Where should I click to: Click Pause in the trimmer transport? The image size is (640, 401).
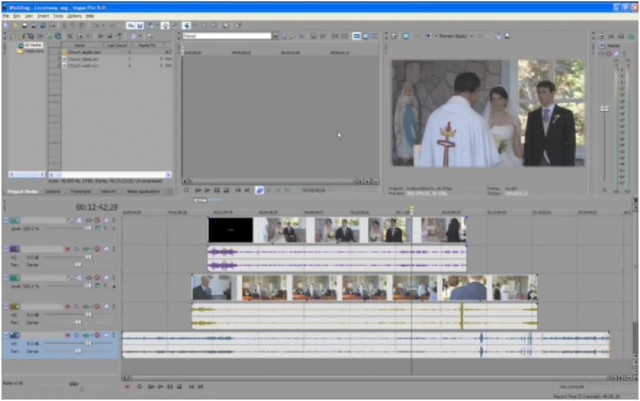pyautogui.click(x=217, y=190)
